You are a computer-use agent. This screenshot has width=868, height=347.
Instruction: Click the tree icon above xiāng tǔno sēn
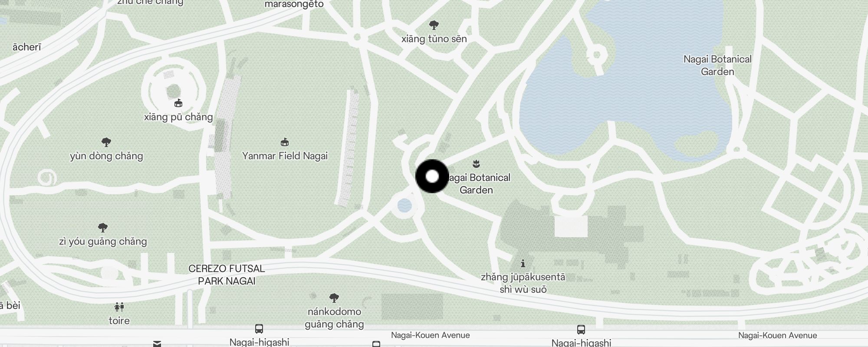(434, 25)
